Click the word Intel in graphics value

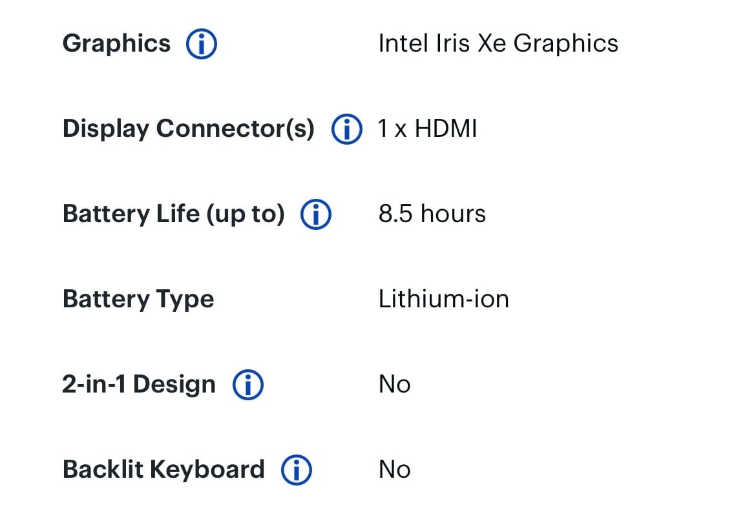coord(403,43)
